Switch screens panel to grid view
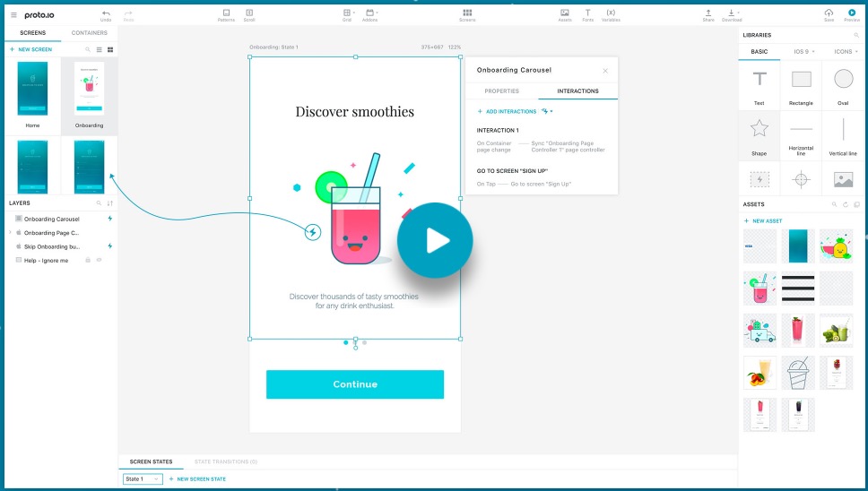 110,49
